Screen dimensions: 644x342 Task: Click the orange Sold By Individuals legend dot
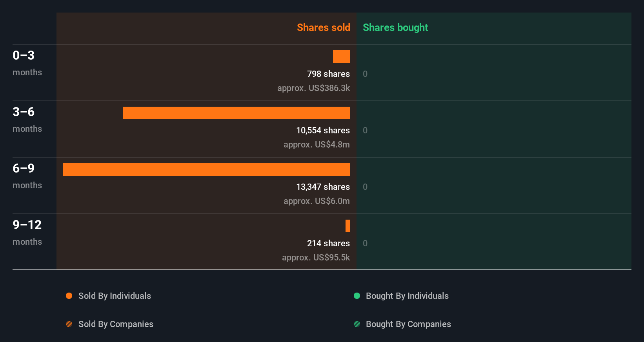(x=69, y=296)
